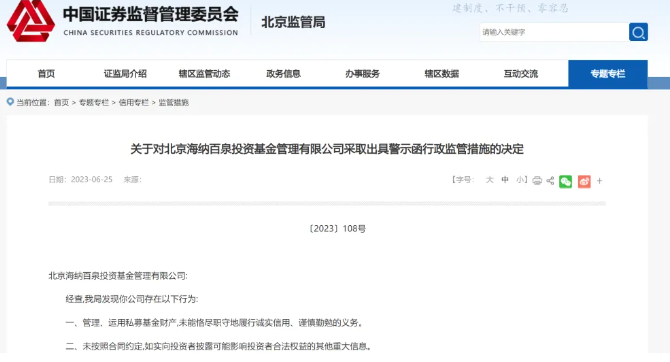Click the 来源 label

[132, 180]
